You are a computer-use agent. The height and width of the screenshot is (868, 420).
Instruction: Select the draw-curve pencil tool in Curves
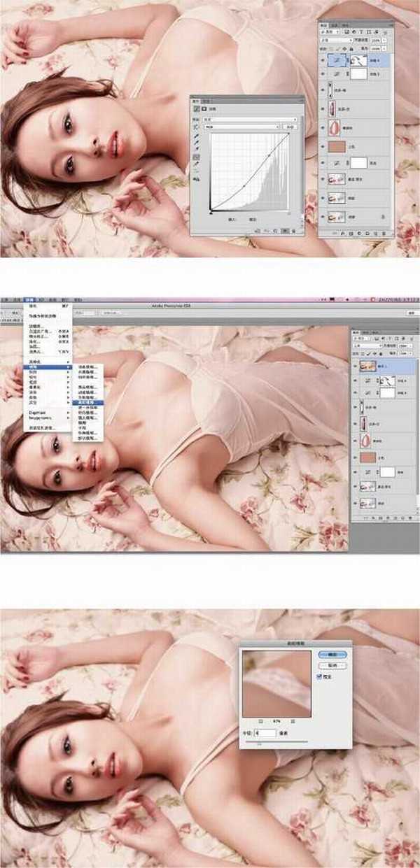pos(196,165)
